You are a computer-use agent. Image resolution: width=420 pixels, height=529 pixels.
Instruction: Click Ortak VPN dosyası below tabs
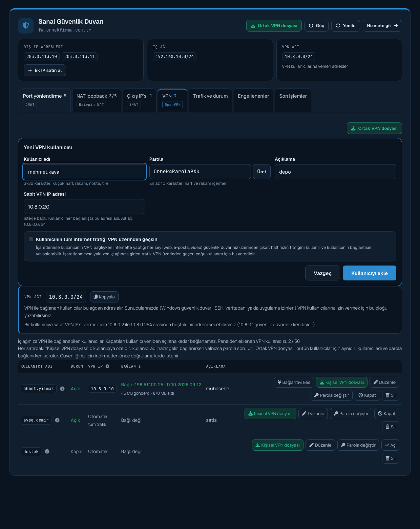coord(374,128)
